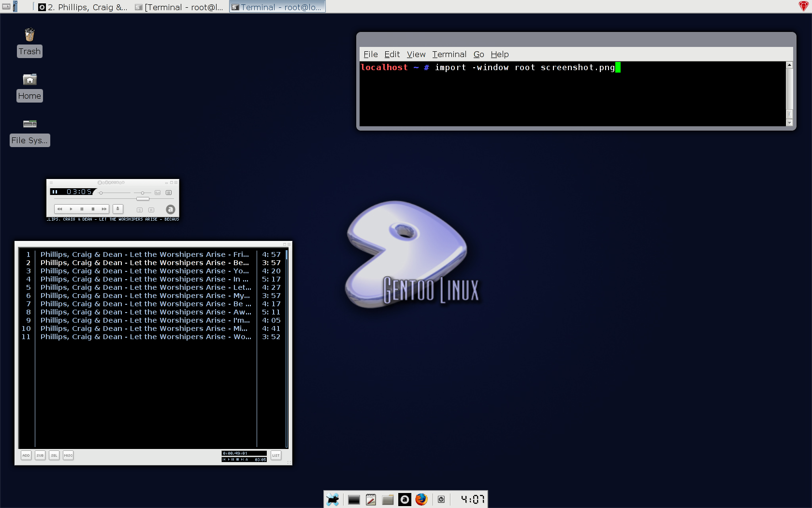This screenshot has height=508, width=812.
Task: Open the Help menu in terminal
Action: point(500,54)
